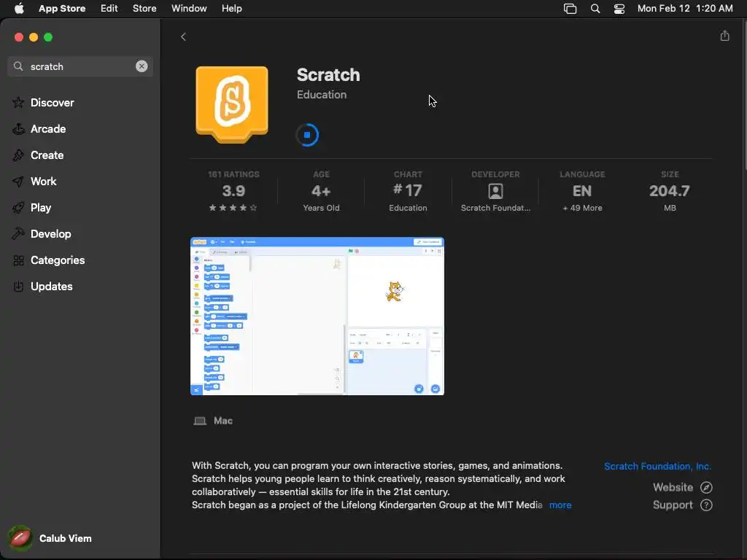This screenshot has height=560, width=747.
Task: Click the window mirroring menu bar icon
Action: click(570, 9)
